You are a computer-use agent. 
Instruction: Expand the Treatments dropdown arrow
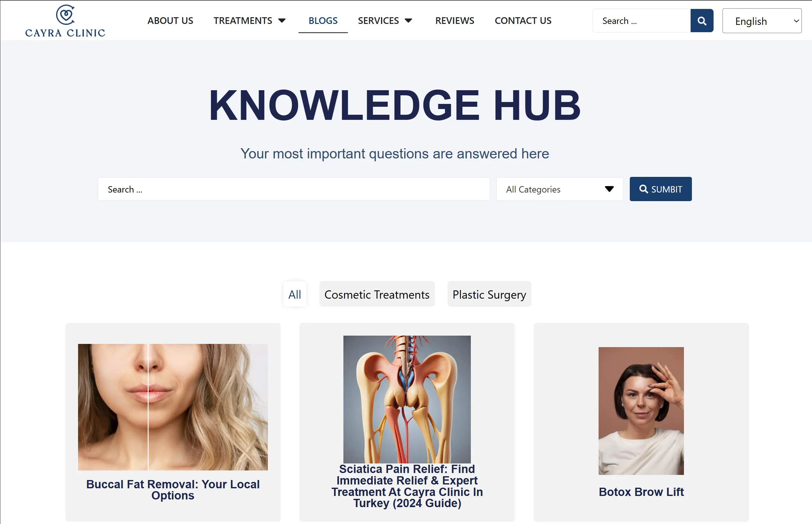pyautogui.click(x=282, y=21)
